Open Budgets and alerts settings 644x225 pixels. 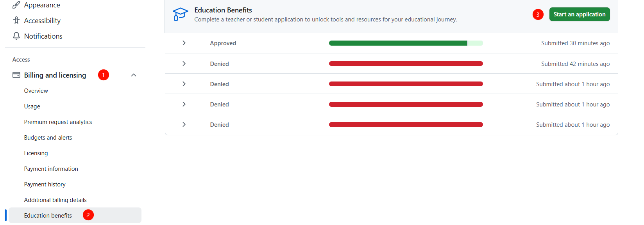coord(48,138)
